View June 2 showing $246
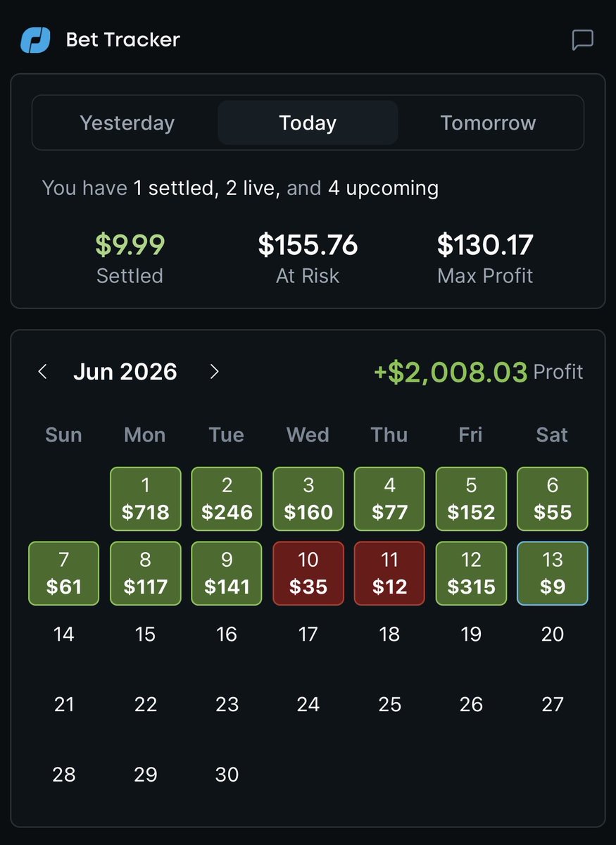Viewport: 616px width, 845px height. click(227, 499)
